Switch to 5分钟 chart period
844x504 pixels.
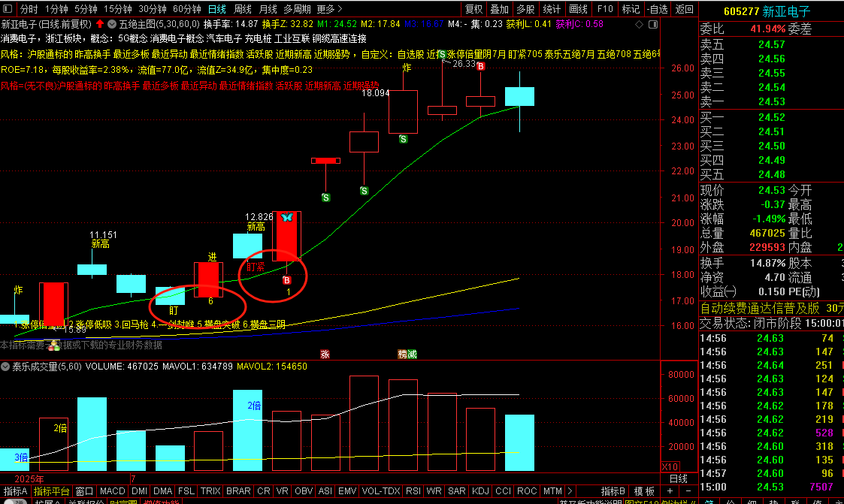click(86, 9)
